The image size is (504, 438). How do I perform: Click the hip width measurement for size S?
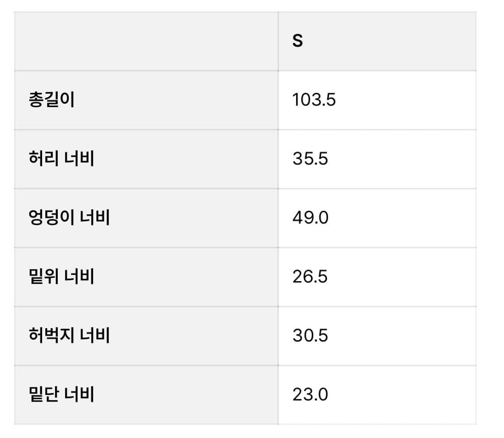pos(310,218)
